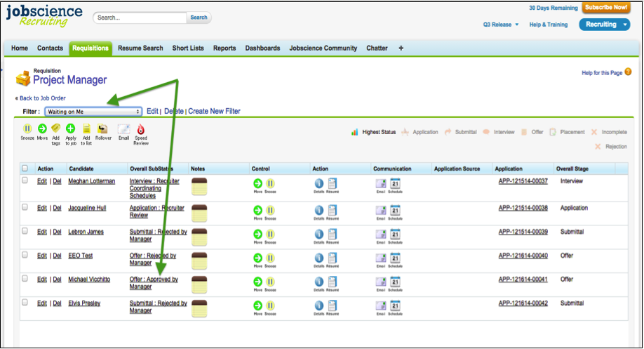
Task: Add a new tab with plus icon
Action: pos(401,48)
